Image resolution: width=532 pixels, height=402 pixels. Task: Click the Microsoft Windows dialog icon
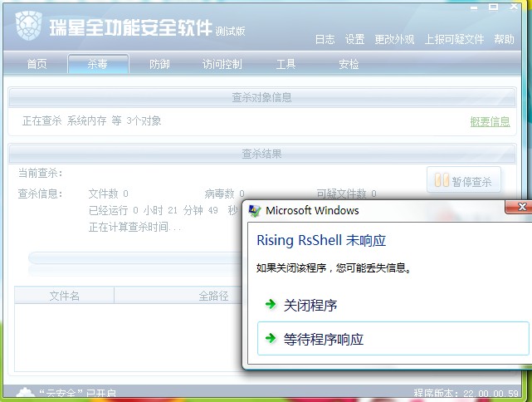(x=255, y=210)
